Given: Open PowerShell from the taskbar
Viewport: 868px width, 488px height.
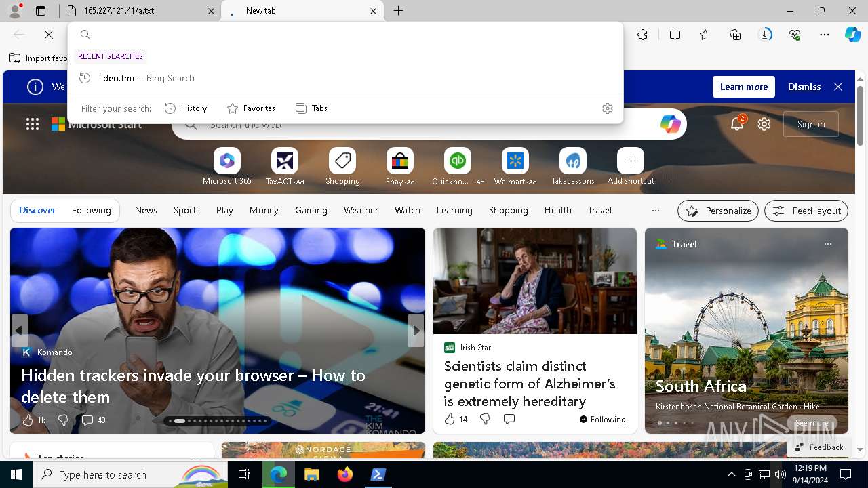Looking at the screenshot, I should click(378, 474).
